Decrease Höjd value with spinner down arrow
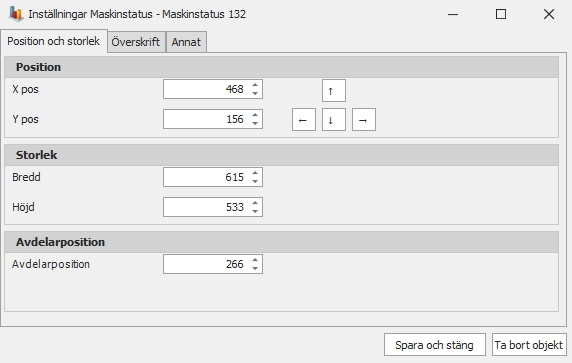 (255, 211)
